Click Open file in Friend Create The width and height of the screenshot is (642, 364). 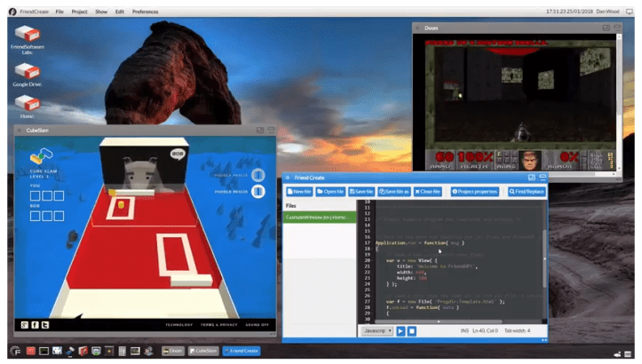coord(331,191)
